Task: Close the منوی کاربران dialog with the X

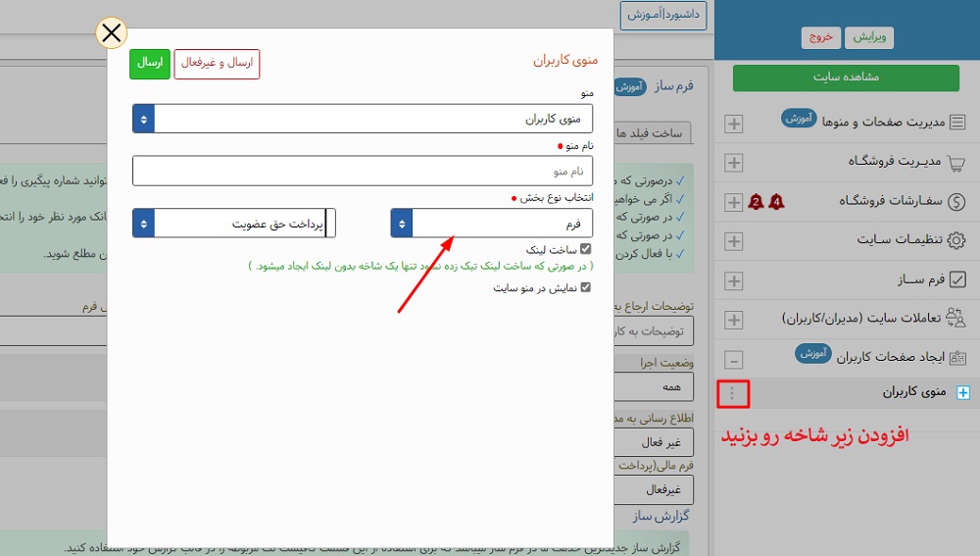Action: click(x=112, y=33)
